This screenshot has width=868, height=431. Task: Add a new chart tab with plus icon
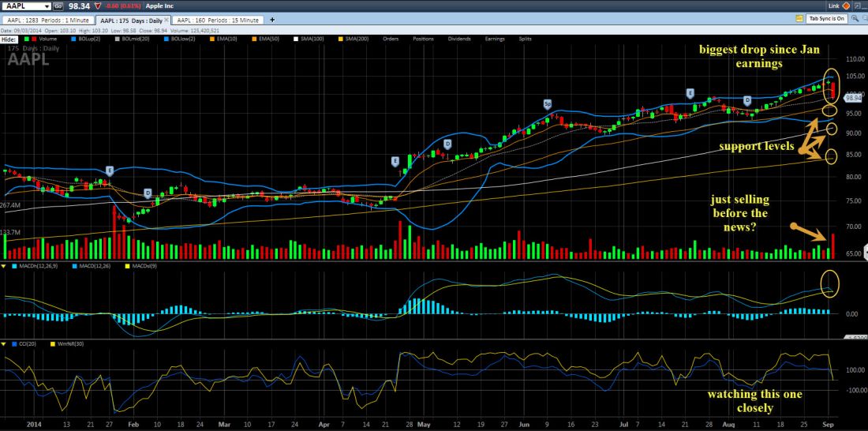(x=272, y=19)
